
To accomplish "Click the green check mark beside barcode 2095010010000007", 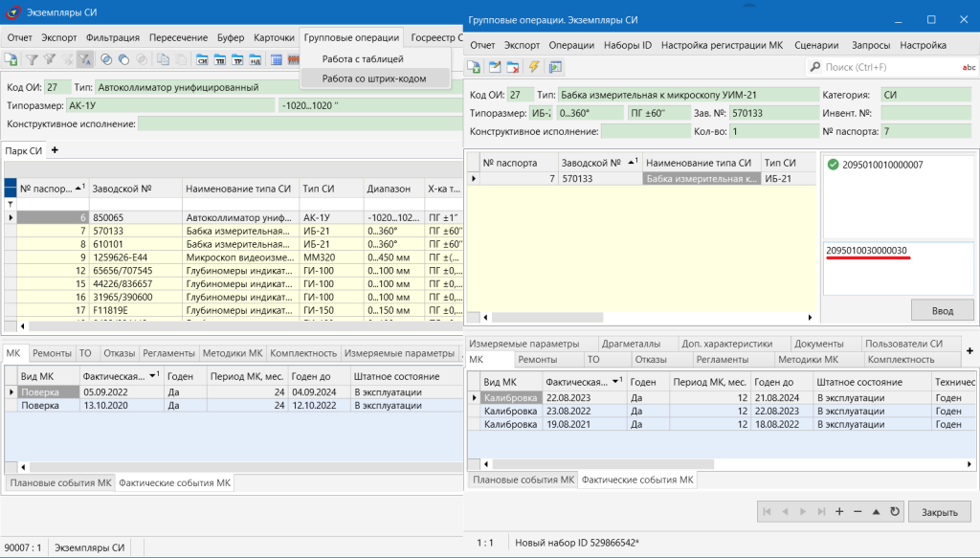I will click(834, 165).
